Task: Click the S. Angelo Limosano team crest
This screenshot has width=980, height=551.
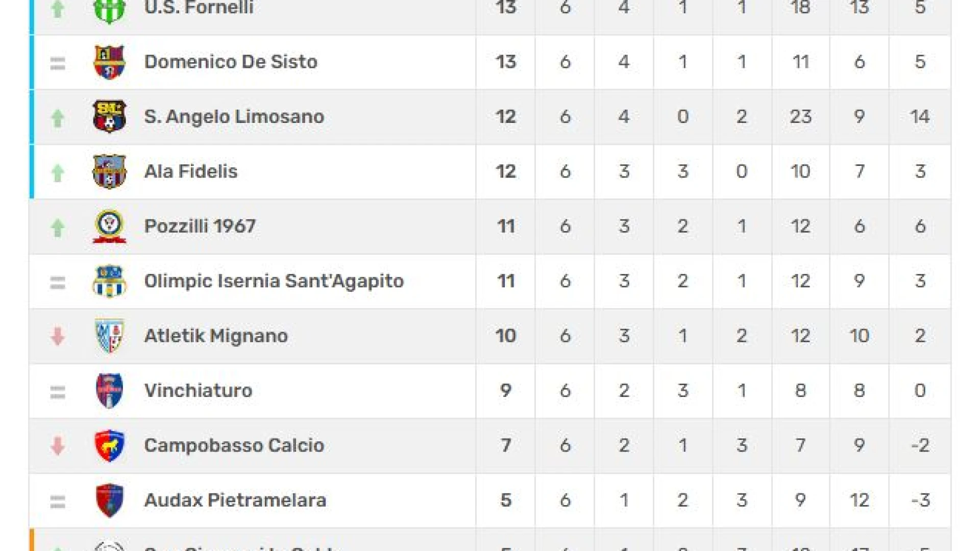Action: pos(109,116)
